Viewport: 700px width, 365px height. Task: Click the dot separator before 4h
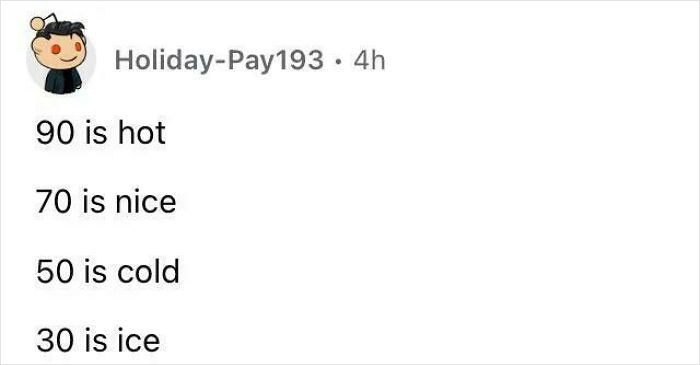[339, 61]
